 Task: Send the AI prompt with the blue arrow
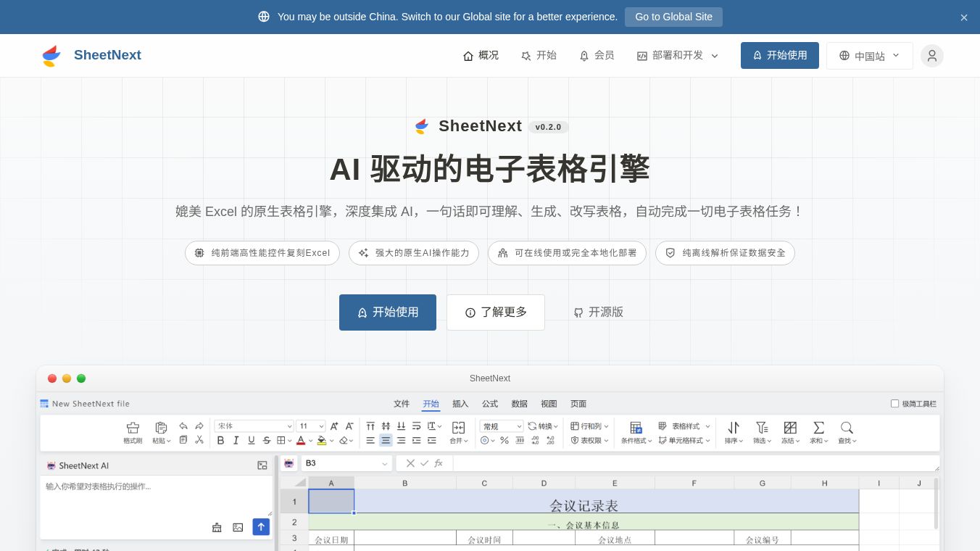(261, 527)
